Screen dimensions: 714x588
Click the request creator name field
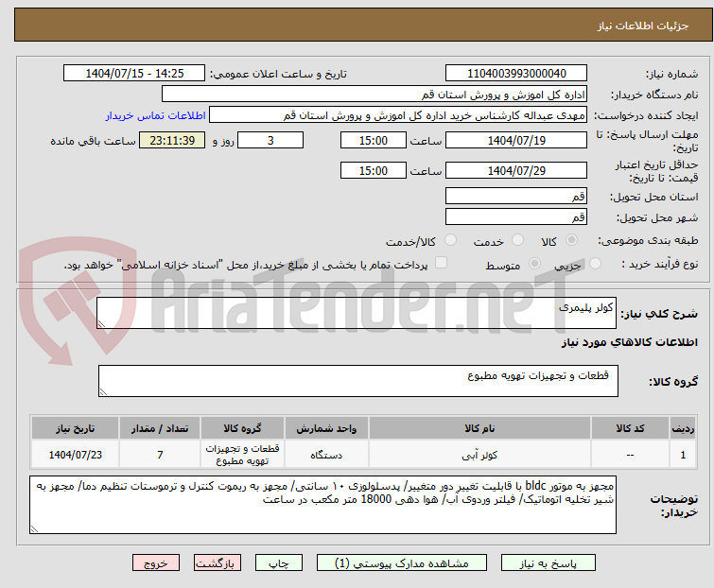coord(398,115)
